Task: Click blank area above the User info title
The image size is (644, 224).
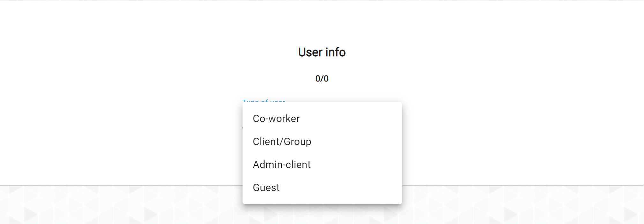Action: (x=322, y=22)
